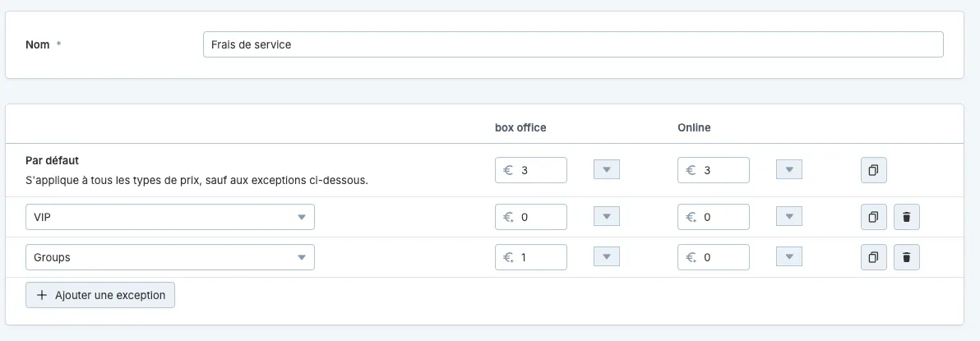This screenshot has height=341, width=980.
Task: Delete the VIP exception row
Action: 906,217
